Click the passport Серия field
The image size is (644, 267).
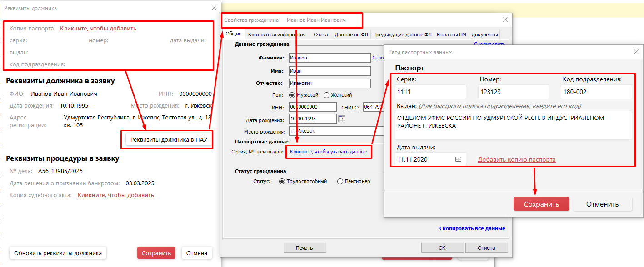(431, 92)
